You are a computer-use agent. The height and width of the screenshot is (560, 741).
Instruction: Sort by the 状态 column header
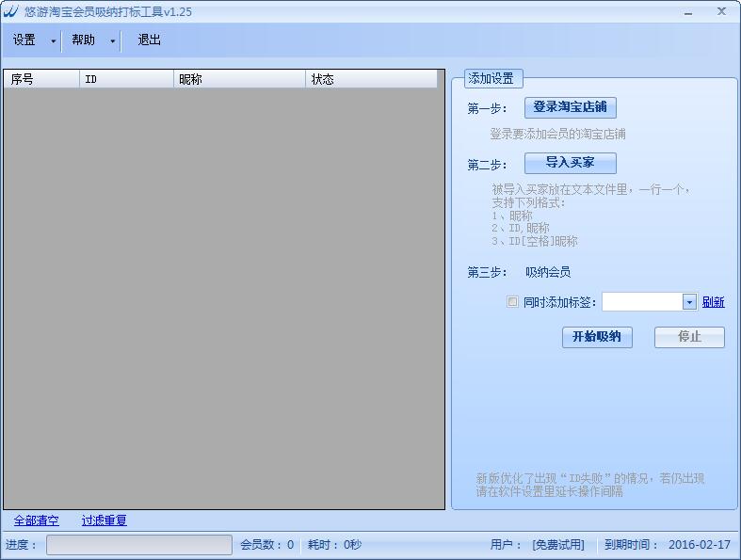[372, 79]
